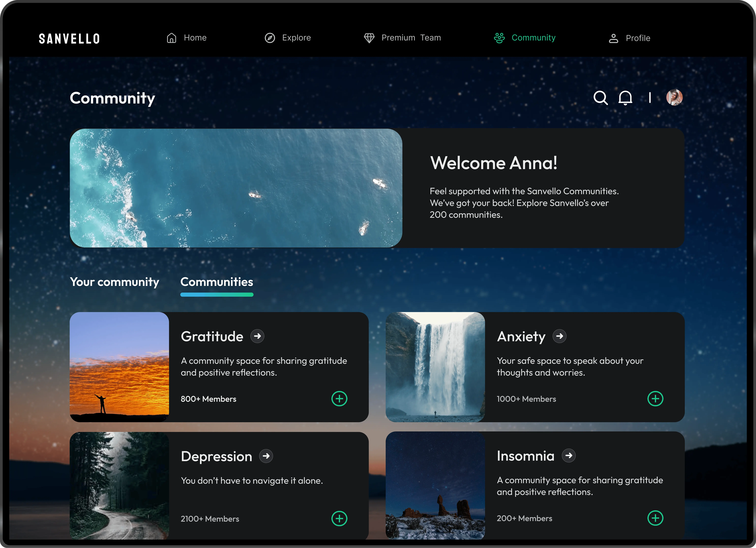Open Depression community via arrow icon
Image resolution: width=756 pixels, height=548 pixels.
click(266, 456)
